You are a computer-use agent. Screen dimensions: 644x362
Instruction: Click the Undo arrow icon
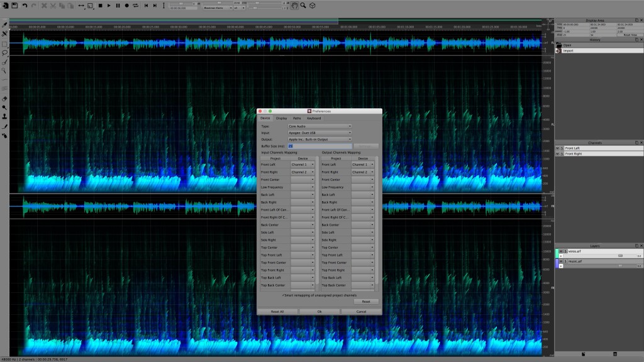pyautogui.click(x=25, y=6)
